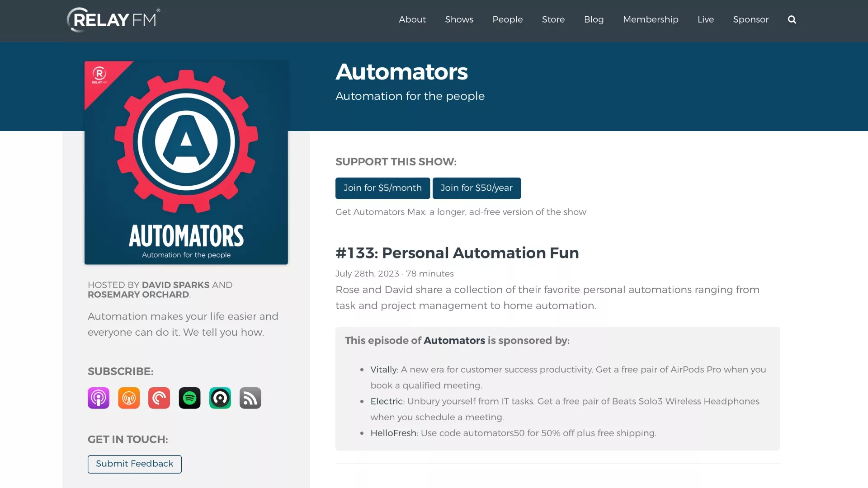Click "Get Automators Max" description text

click(461, 212)
